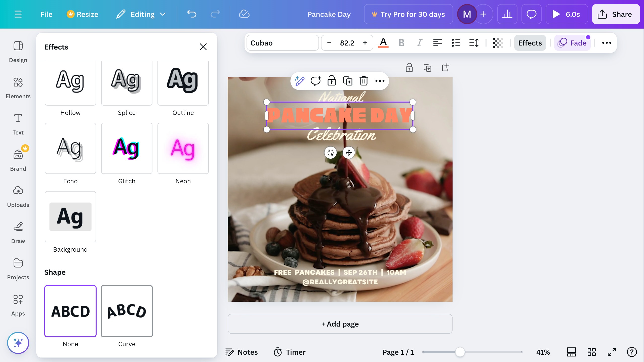Screen dimensions: 644x362
Task: Toggle bold formatting
Action: pyautogui.click(x=401, y=43)
